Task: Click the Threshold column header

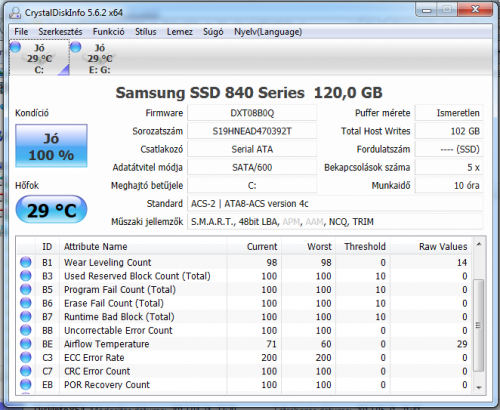Action: coord(363,246)
